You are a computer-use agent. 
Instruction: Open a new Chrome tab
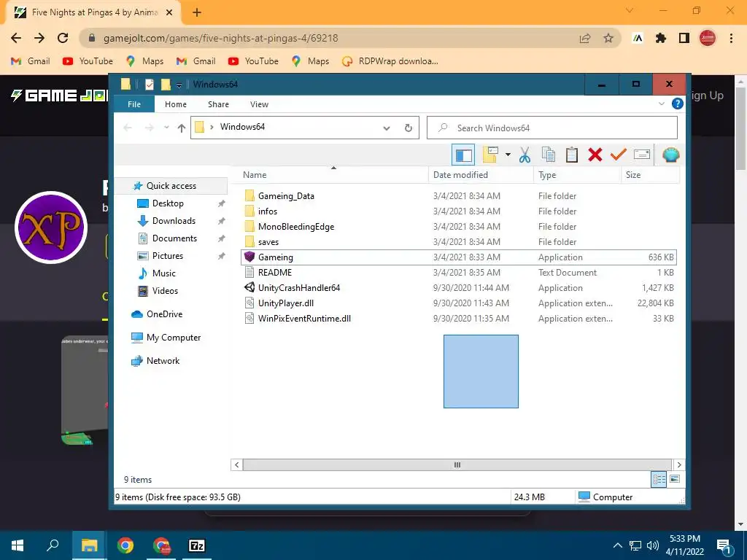[x=197, y=12]
